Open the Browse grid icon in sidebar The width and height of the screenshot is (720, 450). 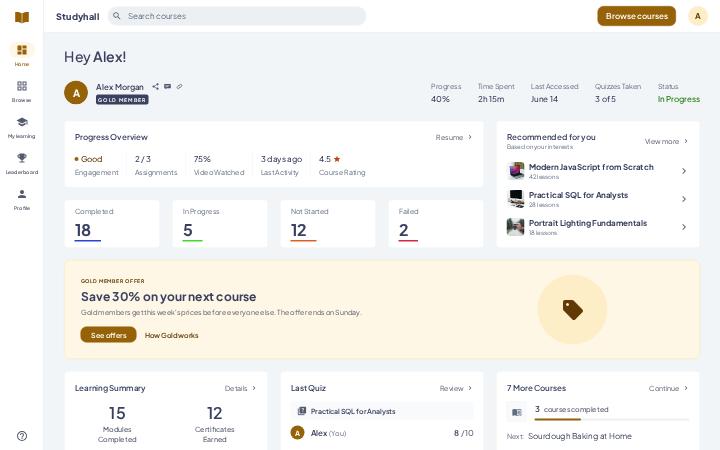22,86
